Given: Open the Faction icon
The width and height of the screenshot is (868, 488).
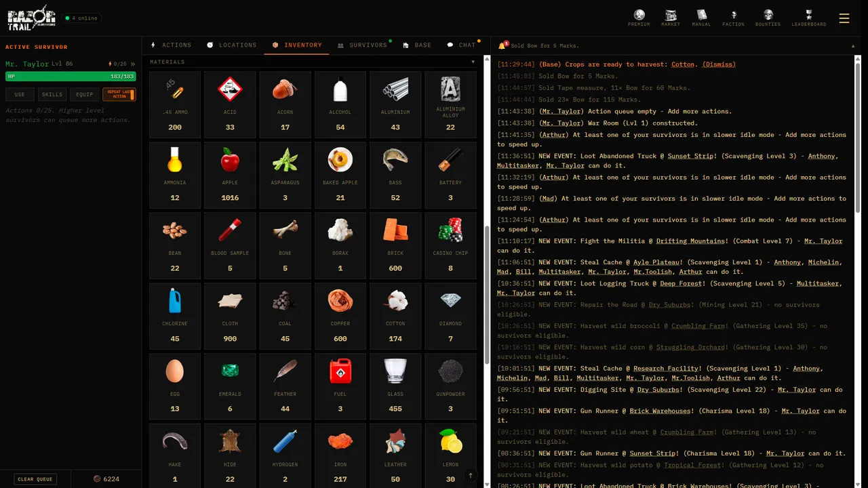Looking at the screenshot, I should pos(733,18).
